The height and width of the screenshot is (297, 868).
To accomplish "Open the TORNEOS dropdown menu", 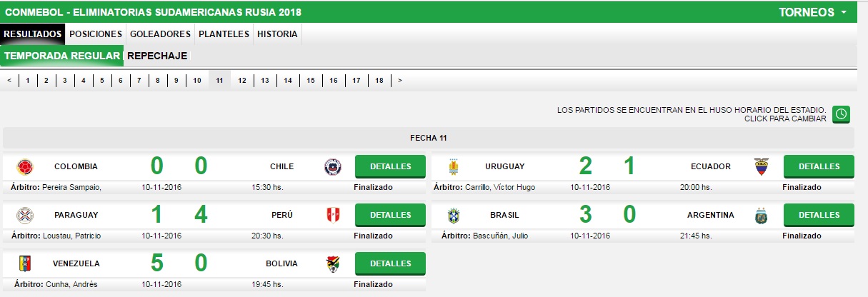I will tap(813, 12).
